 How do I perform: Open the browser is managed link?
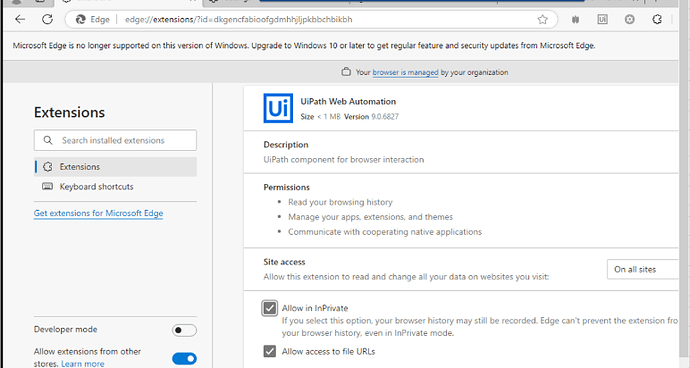[405, 72]
